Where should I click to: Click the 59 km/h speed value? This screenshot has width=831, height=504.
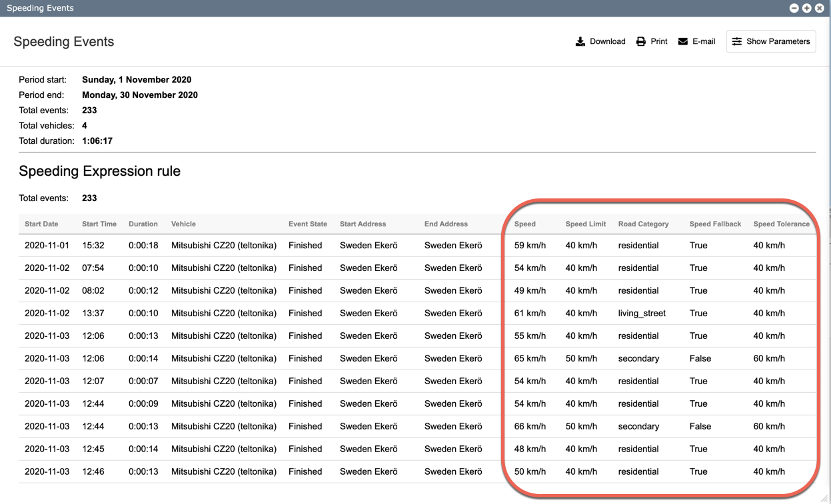530,246
